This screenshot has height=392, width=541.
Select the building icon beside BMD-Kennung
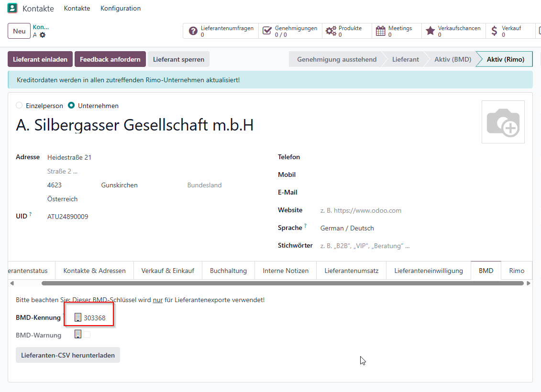pyautogui.click(x=78, y=317)
